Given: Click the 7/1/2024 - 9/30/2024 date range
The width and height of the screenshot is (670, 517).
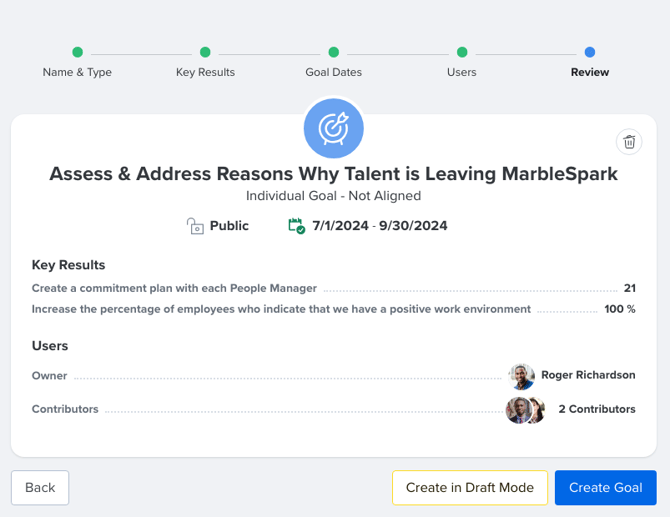Looking at the screenshot, I should tap(380, 226).
